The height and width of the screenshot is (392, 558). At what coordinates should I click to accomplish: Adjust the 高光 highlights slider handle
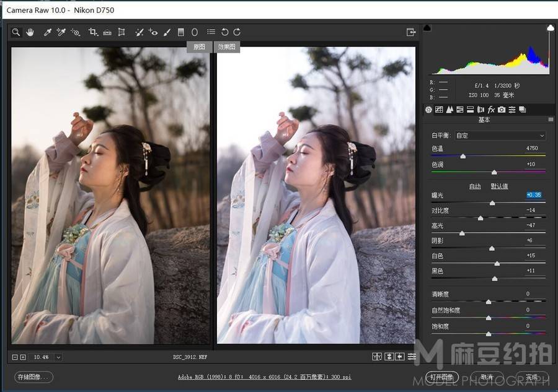(462, 233)
